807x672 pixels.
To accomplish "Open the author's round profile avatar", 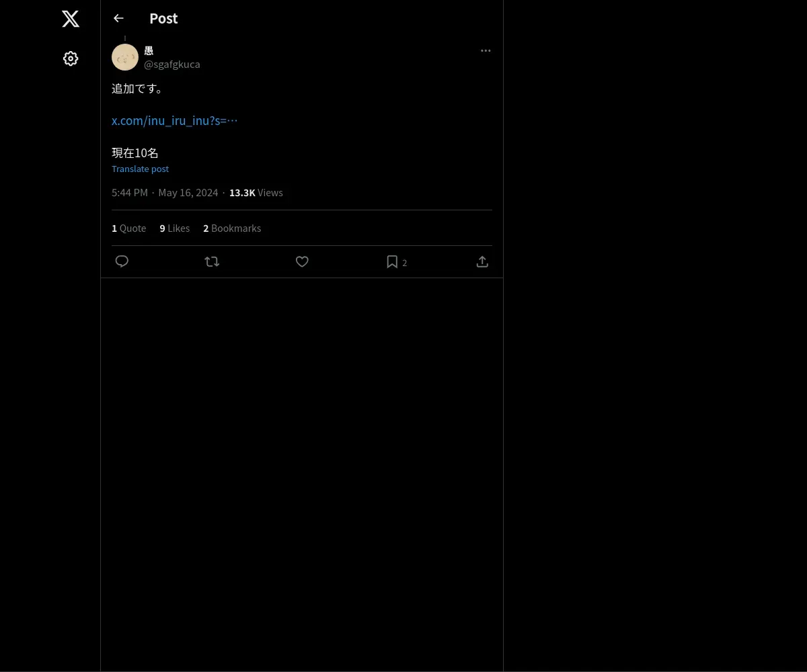I will (x=125, y=57).
